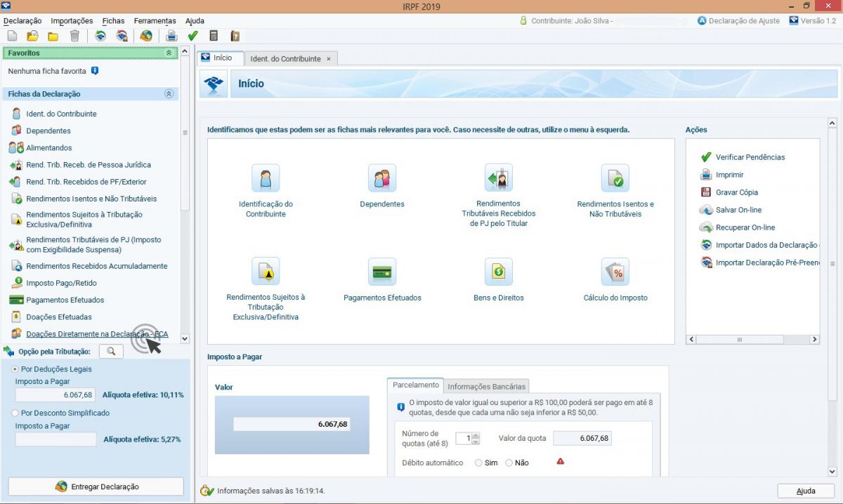Open Rendimentos Recebidos Acumuladamente ficha
Image resolution: width=843 pixels, height=504 pixels.
tap(96, 266)
